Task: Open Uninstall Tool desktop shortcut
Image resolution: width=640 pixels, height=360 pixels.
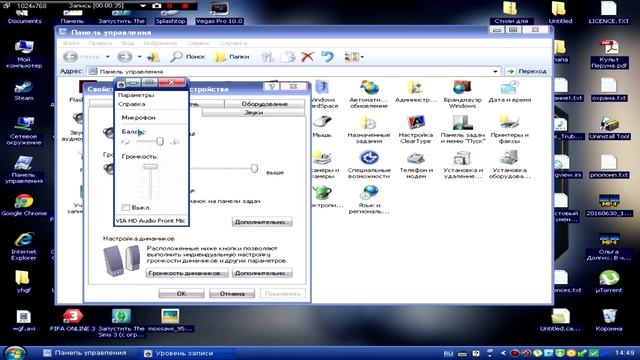Action: [x=609, y=127]
